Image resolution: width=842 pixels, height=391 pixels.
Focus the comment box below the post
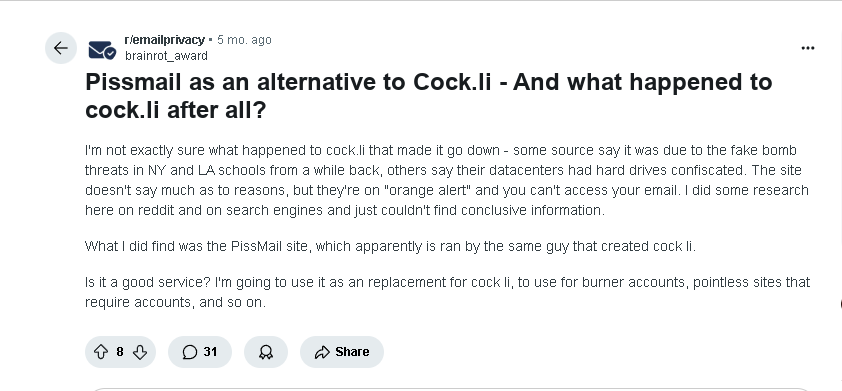pos(450,389)
